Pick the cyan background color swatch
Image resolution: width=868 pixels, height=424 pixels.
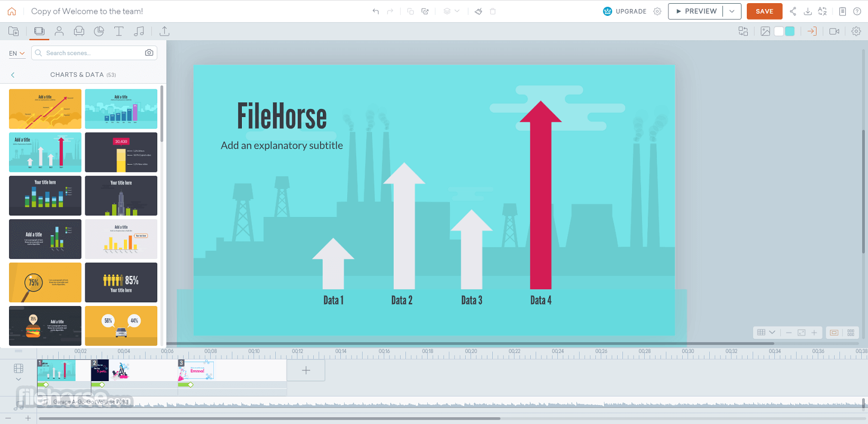point(790,31)
